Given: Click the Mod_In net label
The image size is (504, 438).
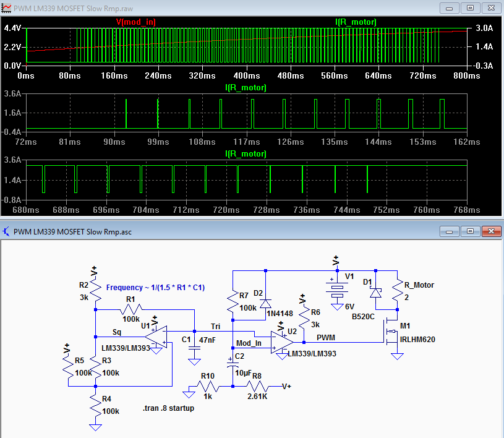Looking at the screenshot, I should [x=249, y=343].
